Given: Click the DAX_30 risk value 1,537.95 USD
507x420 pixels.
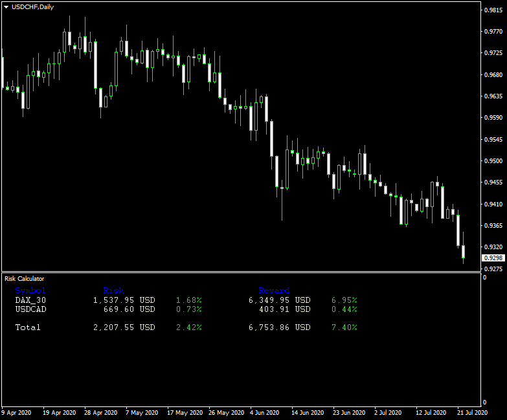Looking at the screenshot, I should (x=124, y=300).
